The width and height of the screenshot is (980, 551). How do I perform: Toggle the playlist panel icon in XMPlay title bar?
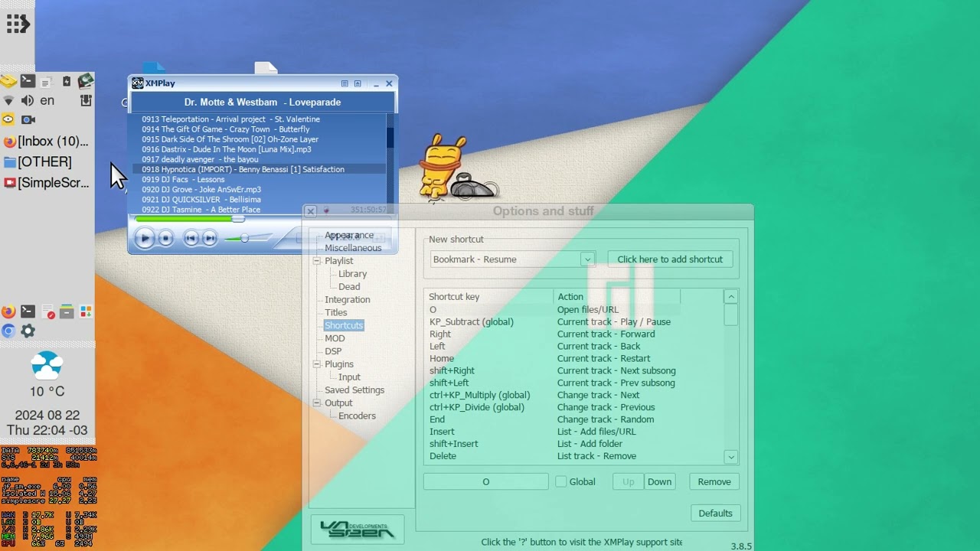pyautogui.click(x=345, y=83)
